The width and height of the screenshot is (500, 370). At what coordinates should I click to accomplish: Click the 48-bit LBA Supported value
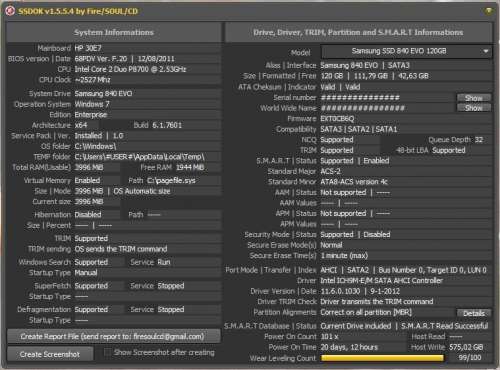click(x=449, y=150)
